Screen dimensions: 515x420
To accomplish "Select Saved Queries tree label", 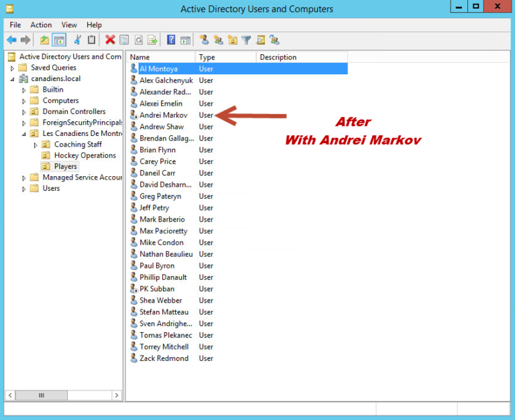I will tap(54, 68).
